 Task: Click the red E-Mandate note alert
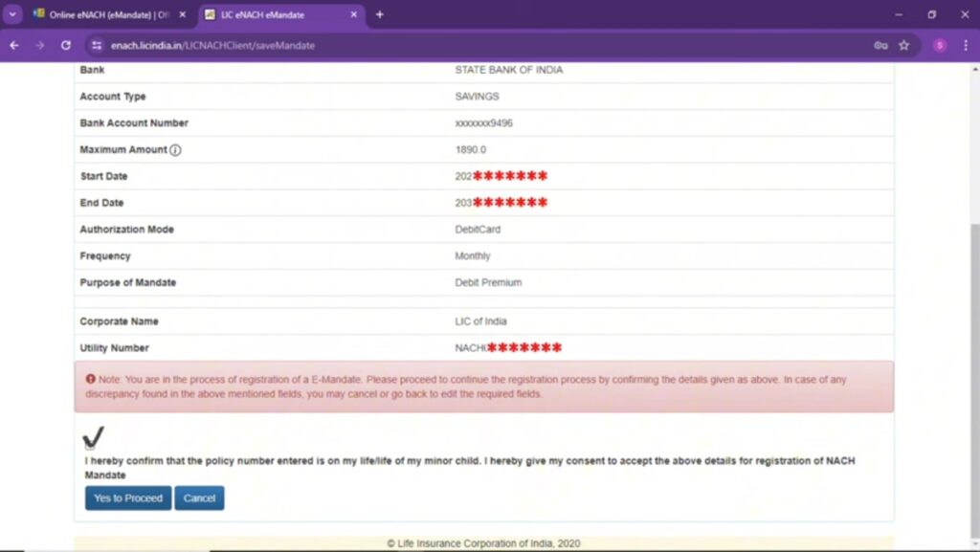tap(483, 386)
